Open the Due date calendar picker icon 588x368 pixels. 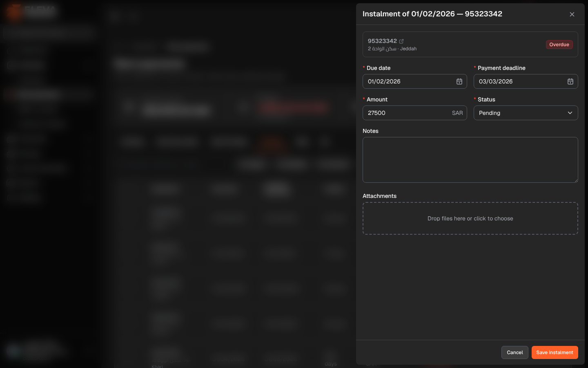click(x=459, y=82)
